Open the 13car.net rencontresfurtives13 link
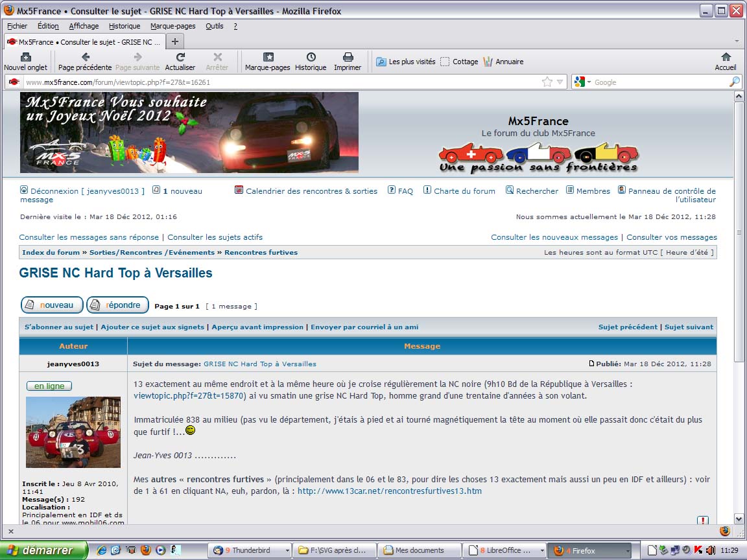 pyautogui.click(x=390, y=491)
